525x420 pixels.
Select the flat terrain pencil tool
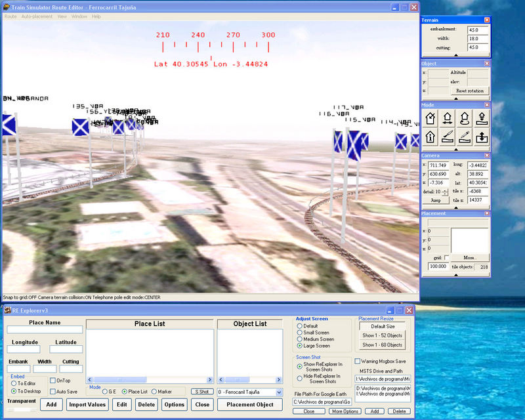click(x=464, y=136)
